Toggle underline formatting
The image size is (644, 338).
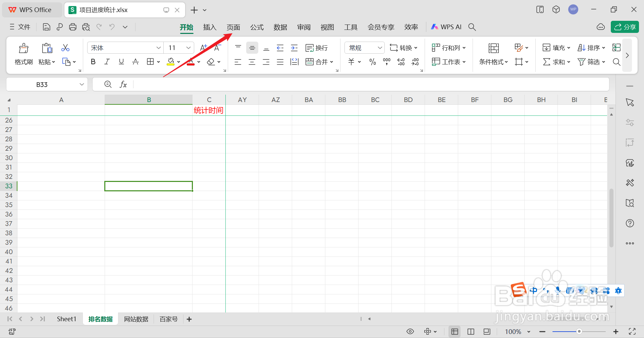[121, 62]
